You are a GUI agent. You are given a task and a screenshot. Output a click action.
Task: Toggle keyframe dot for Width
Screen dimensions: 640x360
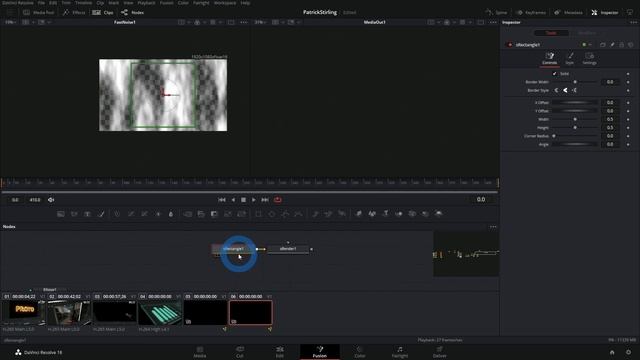coord(628,119)
